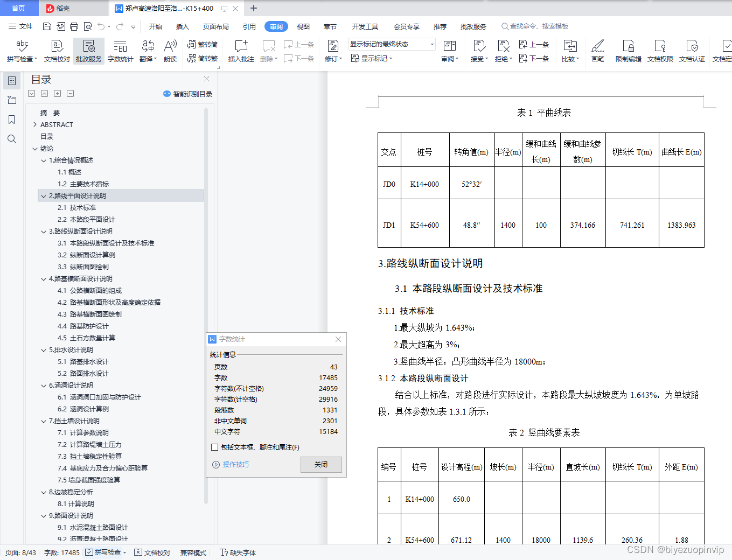Click the save icon in quick toolbar
This screenshot has height=560, width=732.
point(47,26)
